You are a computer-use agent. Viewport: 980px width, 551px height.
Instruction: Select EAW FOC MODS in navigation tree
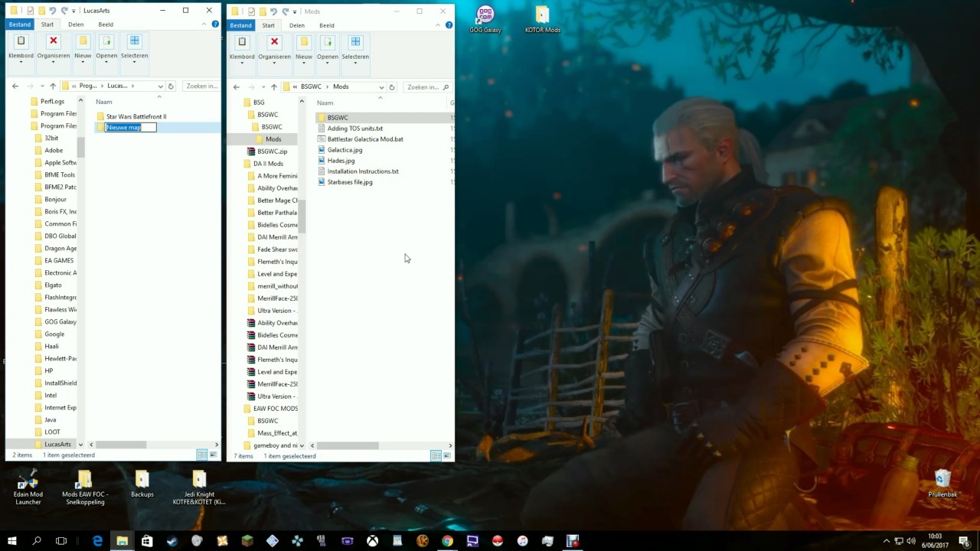pyautogui.click(x=275, y=409)
